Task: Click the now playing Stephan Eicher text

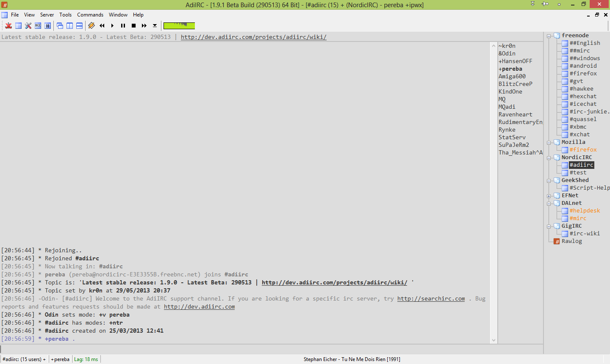Action: (352, 359)
